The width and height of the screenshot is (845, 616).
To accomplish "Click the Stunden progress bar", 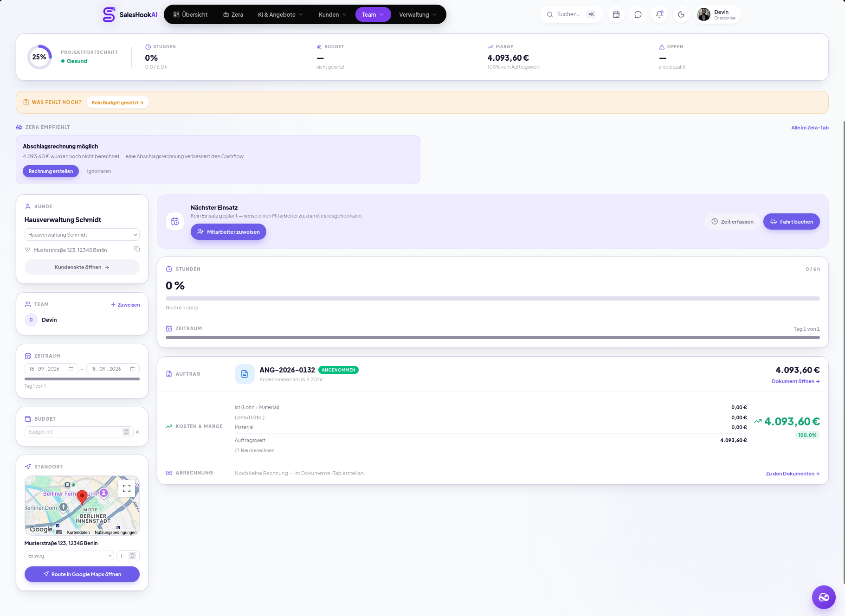I will tap(493, 299).
